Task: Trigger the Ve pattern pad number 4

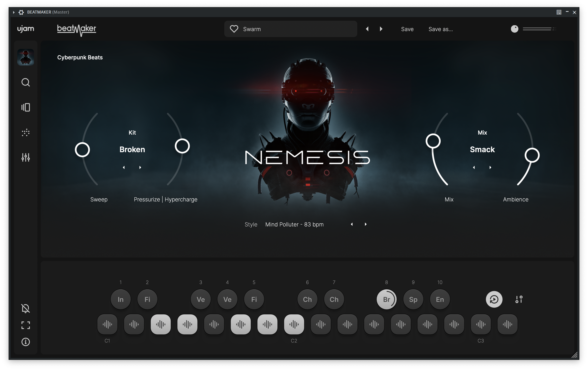Action: click(227, 299)
